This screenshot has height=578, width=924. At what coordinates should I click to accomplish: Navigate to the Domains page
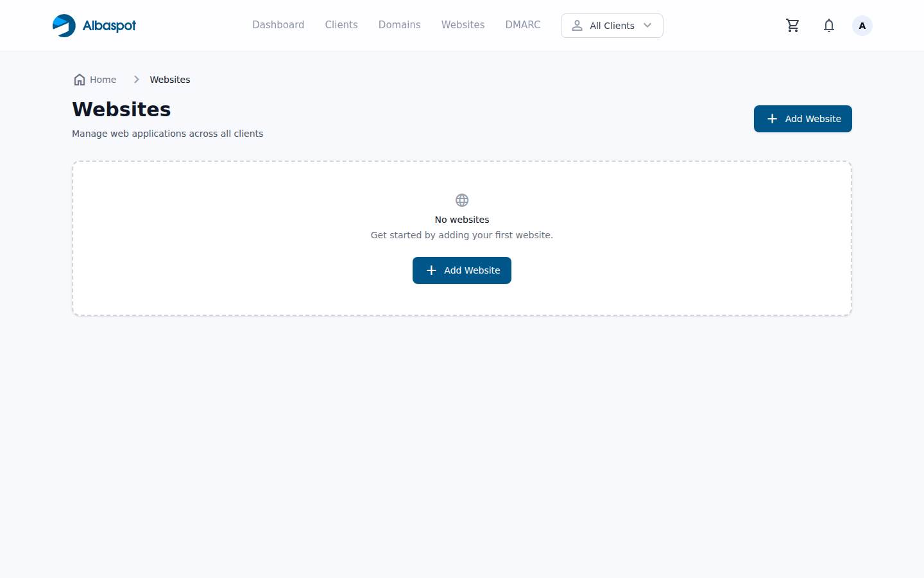click(399, 25)
